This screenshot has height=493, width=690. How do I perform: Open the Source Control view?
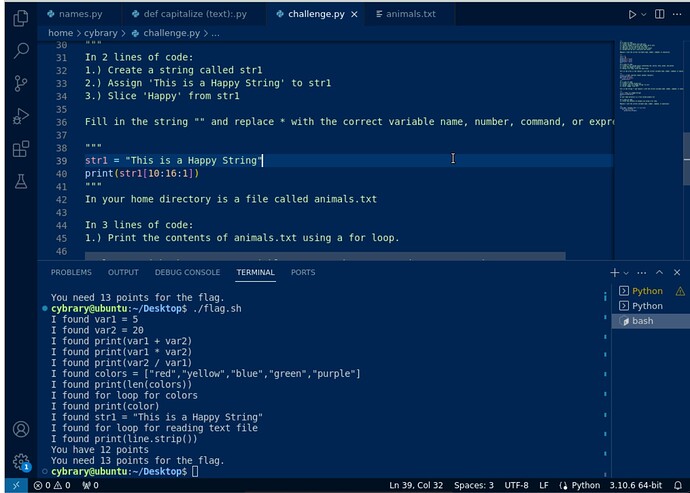point(20,83)
